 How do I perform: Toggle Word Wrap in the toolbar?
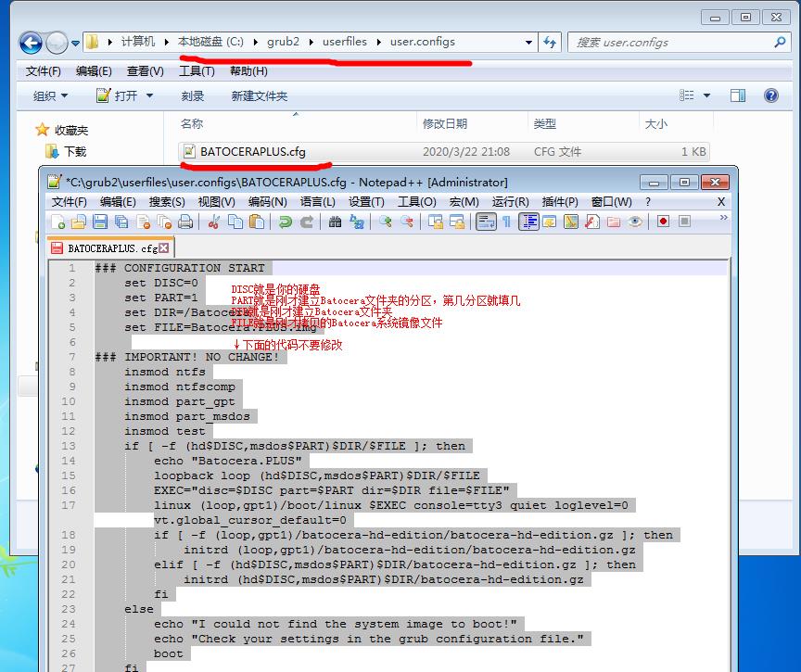486,222
